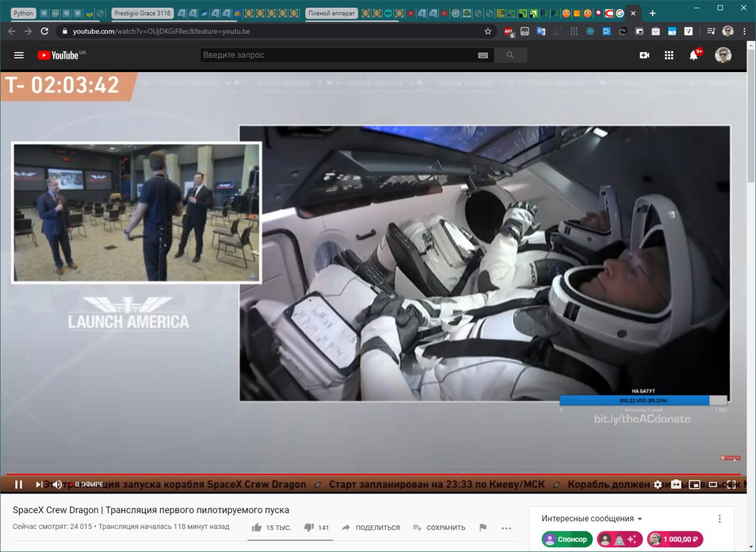Like the video with 15 ТЫС. thumbs up

271,527
